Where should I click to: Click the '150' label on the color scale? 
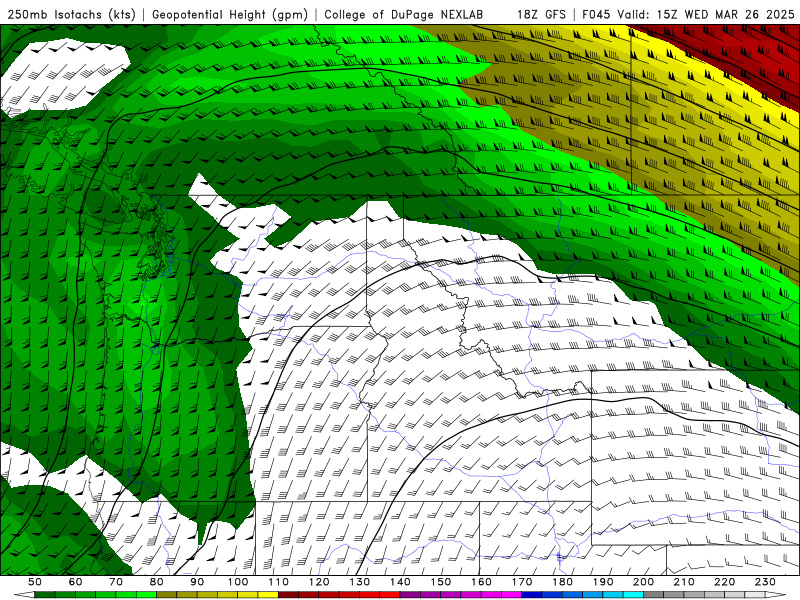441,582
